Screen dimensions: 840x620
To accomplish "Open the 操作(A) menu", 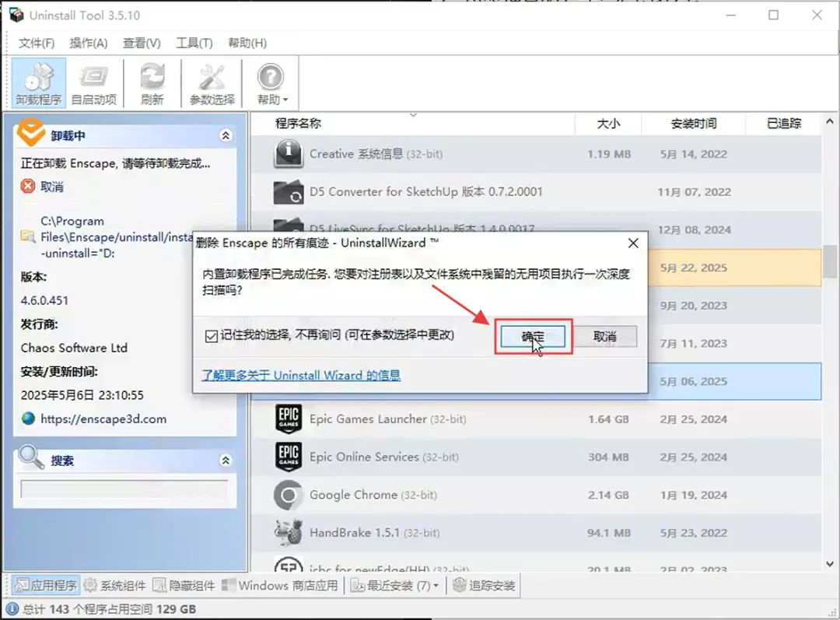I will coord(89,43).
